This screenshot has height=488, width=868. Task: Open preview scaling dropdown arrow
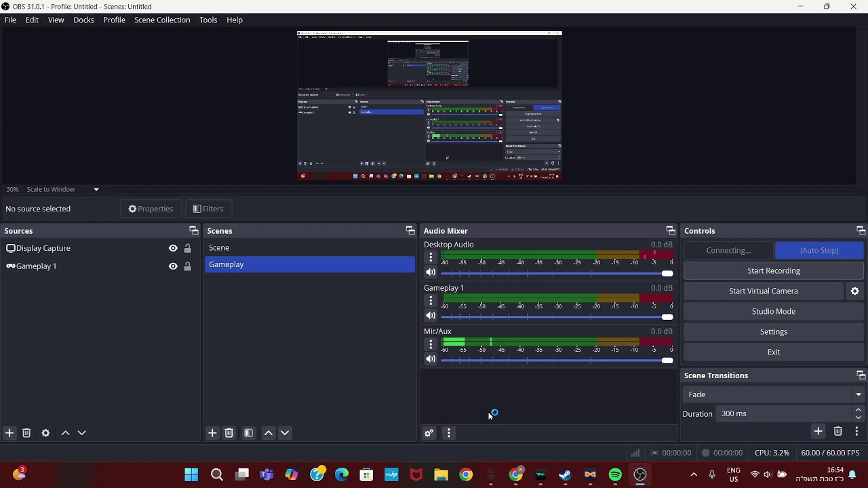(96, 189)
